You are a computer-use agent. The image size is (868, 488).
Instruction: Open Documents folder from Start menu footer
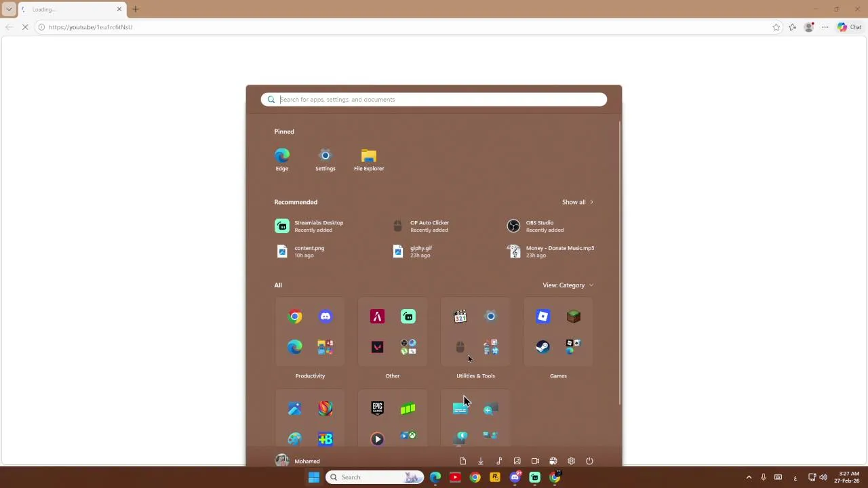(x=462, y=461)
